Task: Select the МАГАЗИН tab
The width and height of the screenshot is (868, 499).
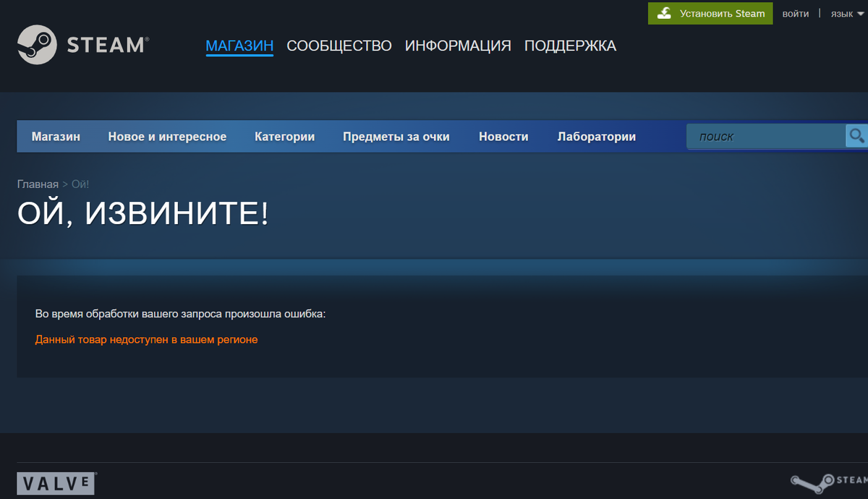Action: (x=239, y=46)
